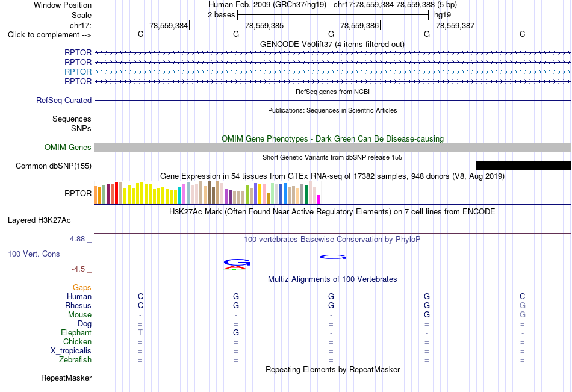Screen dimensions: 572x392
Task: Click the black dbSNP variant block
Action: tap(523, 166)
